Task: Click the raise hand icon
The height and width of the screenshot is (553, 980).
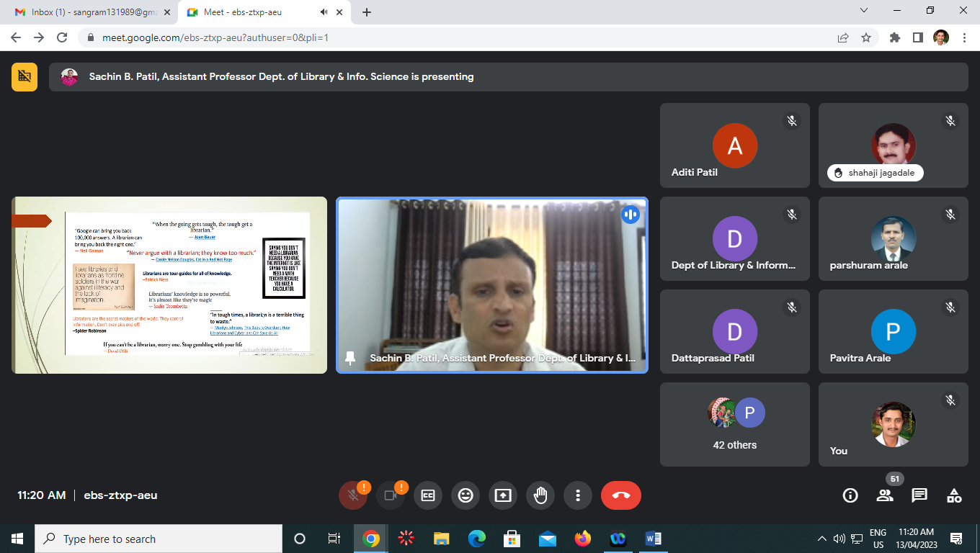Action: (540, 495)
